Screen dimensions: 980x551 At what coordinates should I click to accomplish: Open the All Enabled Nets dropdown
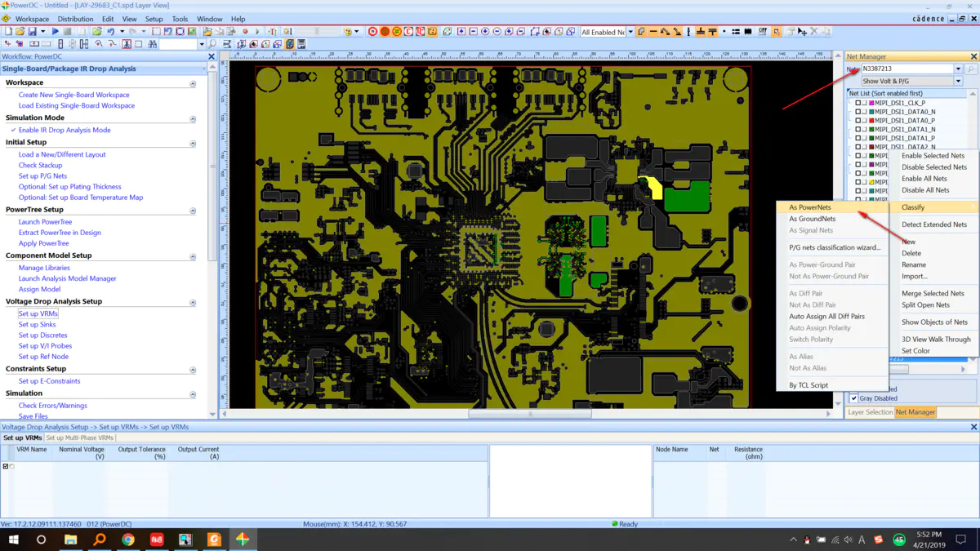coord(630,32)
